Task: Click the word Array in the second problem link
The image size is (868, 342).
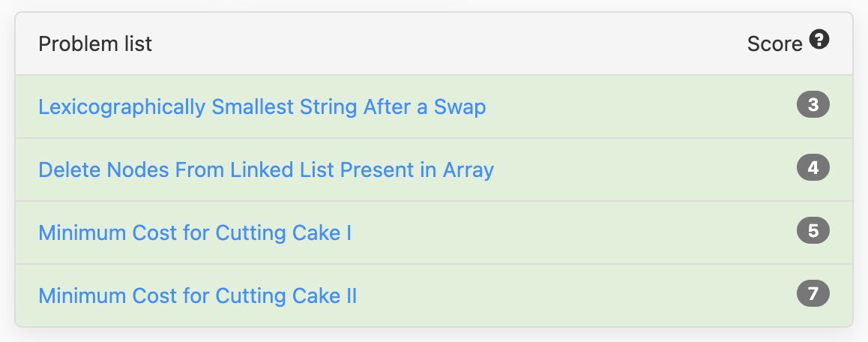Action: [468, 169]
